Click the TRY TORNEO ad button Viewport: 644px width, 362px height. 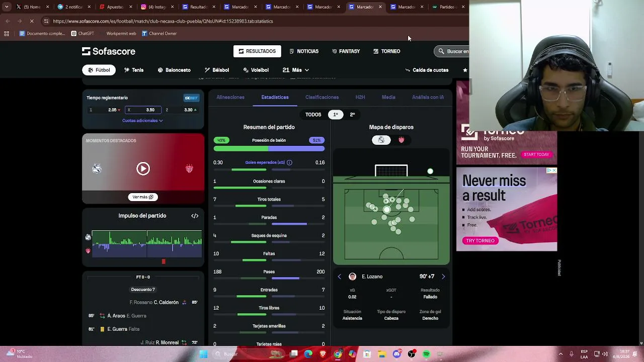coord(480,241)
